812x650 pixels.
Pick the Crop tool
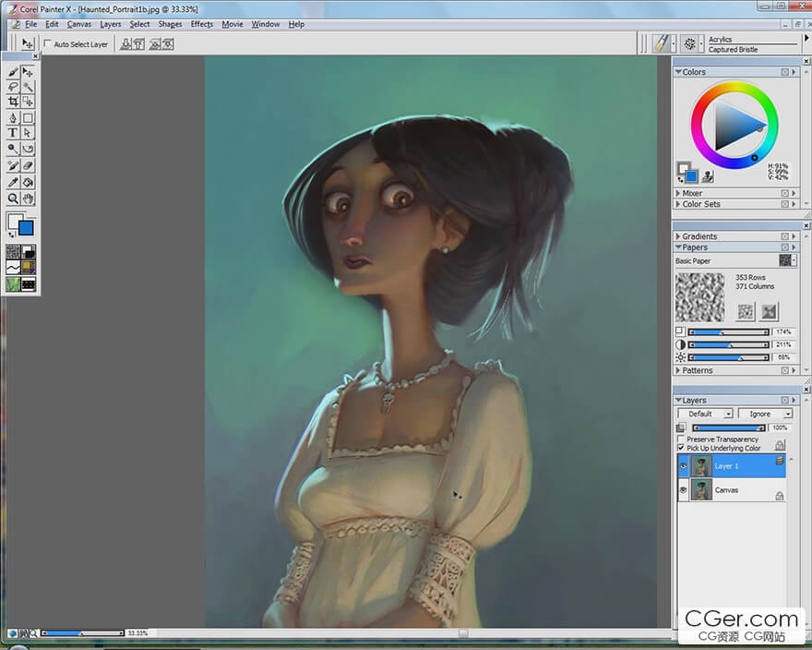point(13,102)
